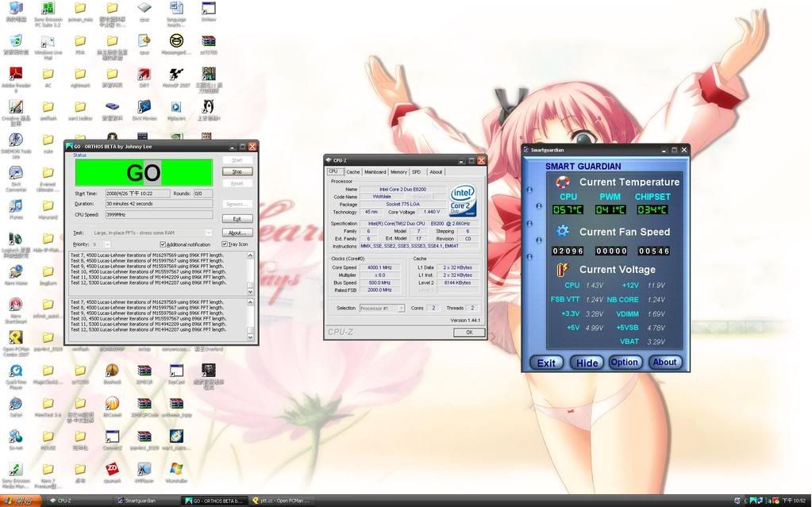Viewport: 812px width, 507px height.
Task: Click the CHIPSET temperature readout 034°C
Action: pos(652,209)
